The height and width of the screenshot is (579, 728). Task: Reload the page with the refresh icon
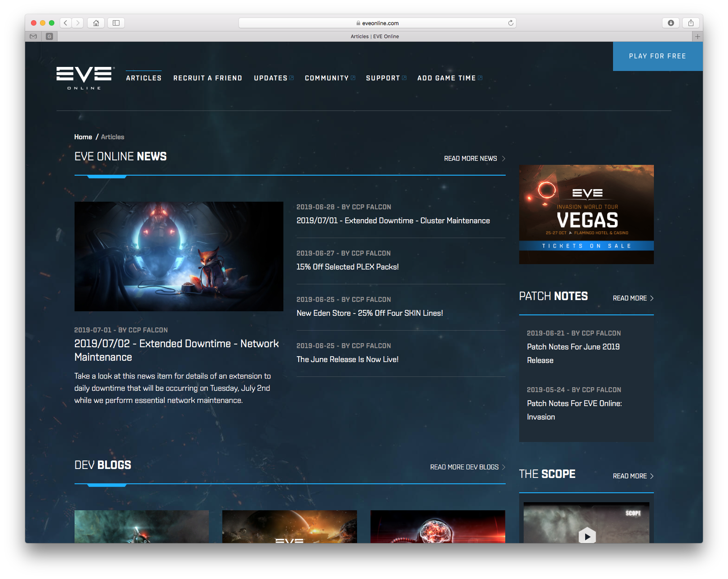pos(511,23)
